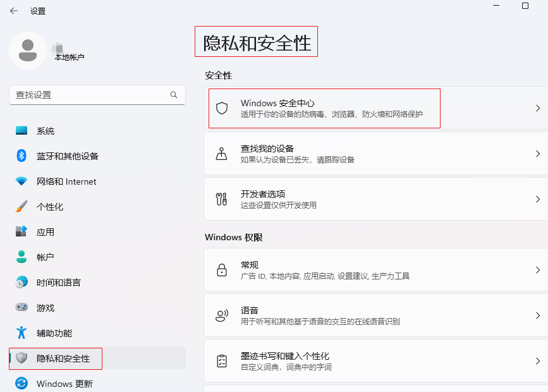Screen dimensions: 548x392
Task: Click the 查找我的设备 locator icon
Action: [x=222, y=154]
